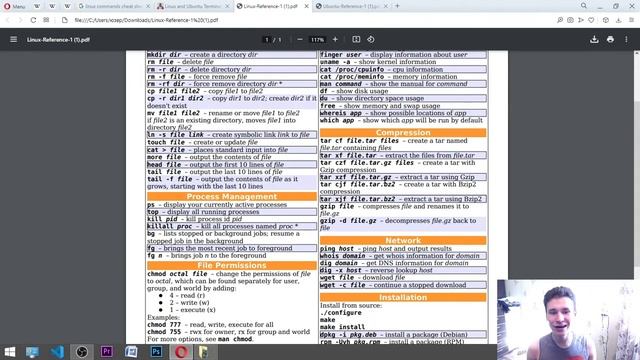Zoom out with the PDF minus button
This screenshot has height=360, width=640.
pos(300,40)
